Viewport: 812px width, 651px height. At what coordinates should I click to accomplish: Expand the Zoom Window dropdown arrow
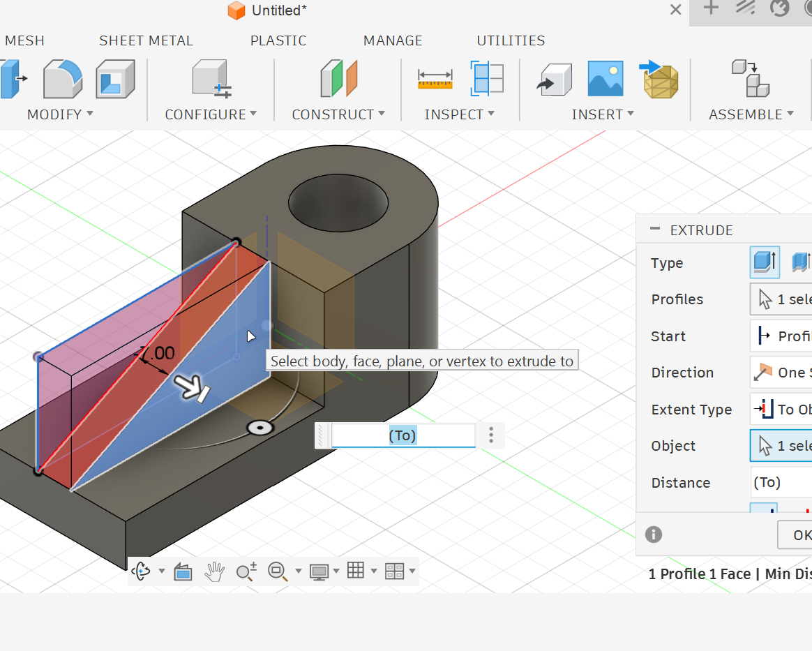(x=299, y=571)
